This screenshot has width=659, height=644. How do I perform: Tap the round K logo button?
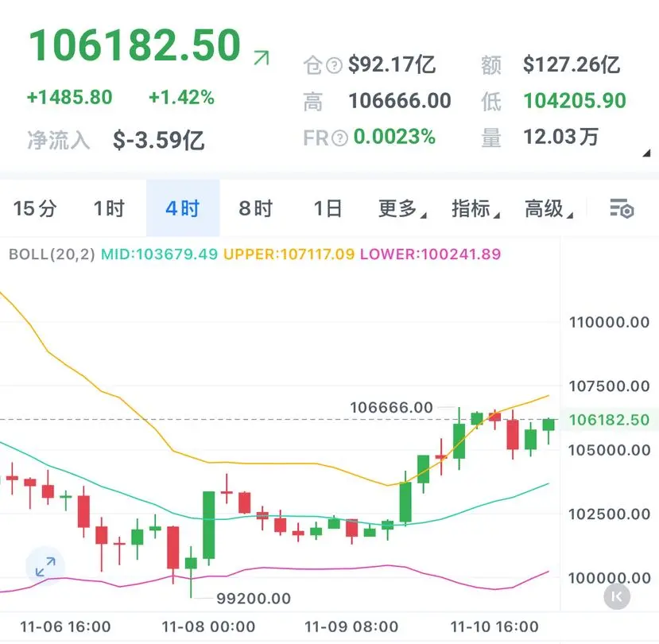coord(617,596)
